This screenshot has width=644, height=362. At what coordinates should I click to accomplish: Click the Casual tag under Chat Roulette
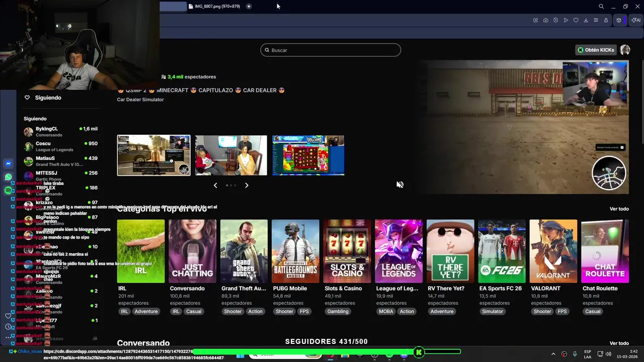593,311
